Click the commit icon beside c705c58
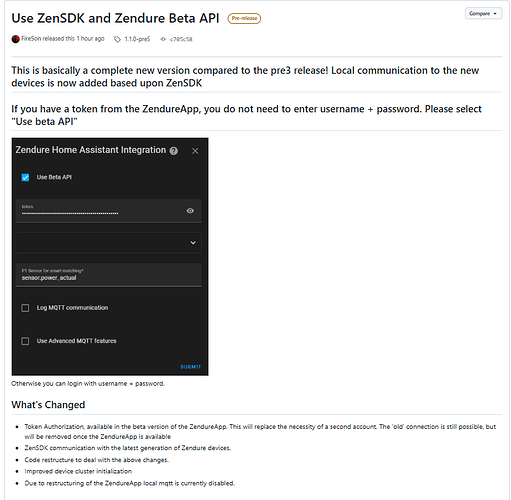 pos(163,39)
